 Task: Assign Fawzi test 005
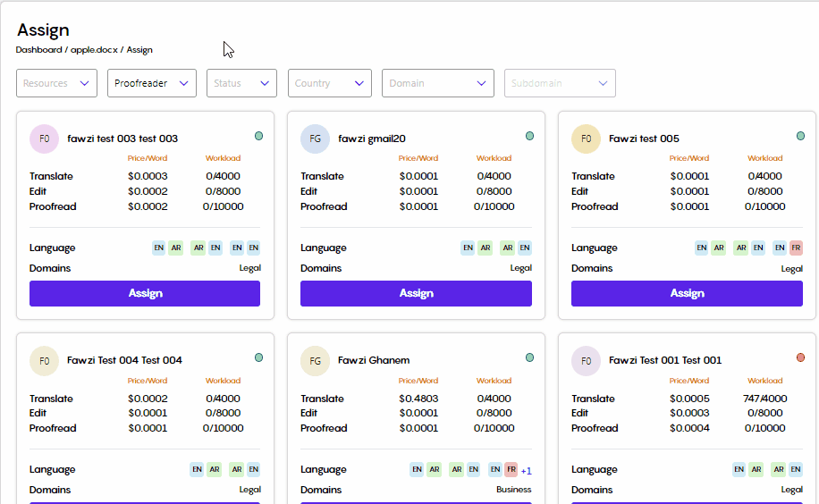(687, 293)
